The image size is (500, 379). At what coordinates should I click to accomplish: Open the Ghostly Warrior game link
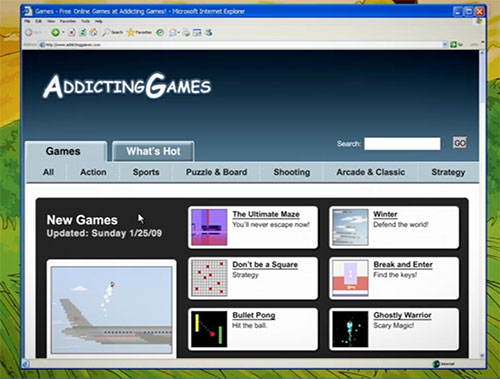click(402, 315)
